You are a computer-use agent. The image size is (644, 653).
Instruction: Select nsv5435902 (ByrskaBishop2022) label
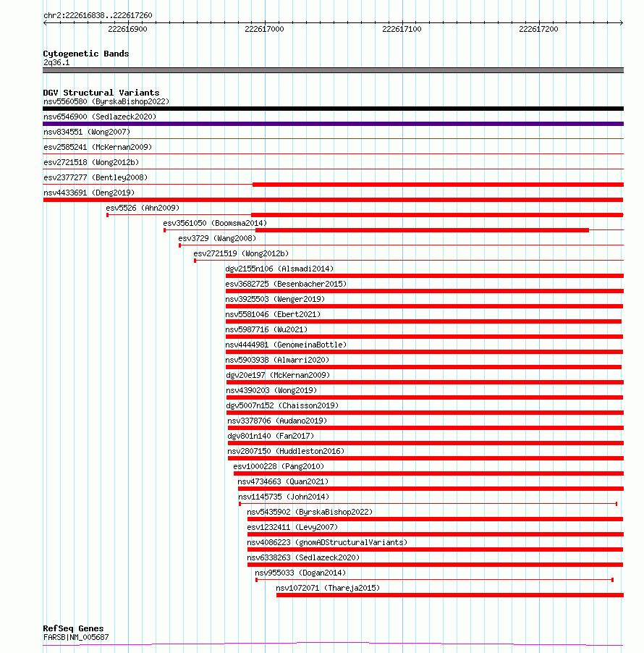coord(310,513)
